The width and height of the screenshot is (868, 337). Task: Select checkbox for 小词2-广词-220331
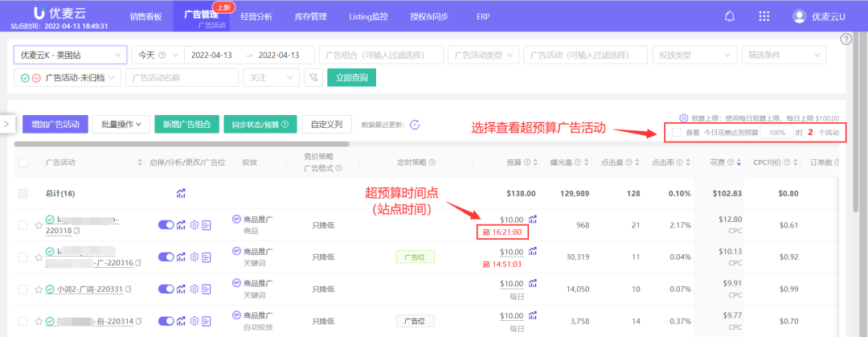pyautogui.click(x=23, y=290)
